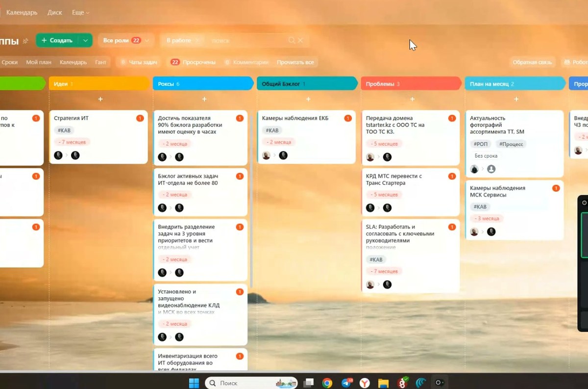Click the magnifier icon in the search bar
The width and height of the screenshot is (588, 389).
(x=292, y=40)
